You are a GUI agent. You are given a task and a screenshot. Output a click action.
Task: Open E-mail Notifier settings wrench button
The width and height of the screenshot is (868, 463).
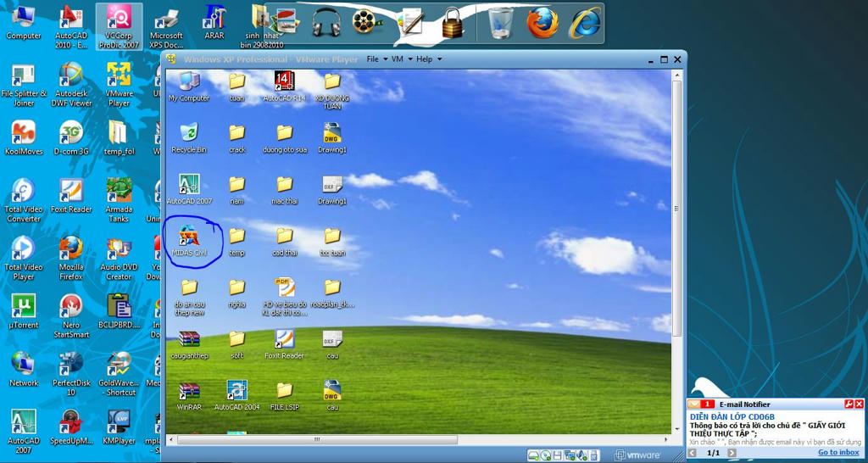point(848,404)
